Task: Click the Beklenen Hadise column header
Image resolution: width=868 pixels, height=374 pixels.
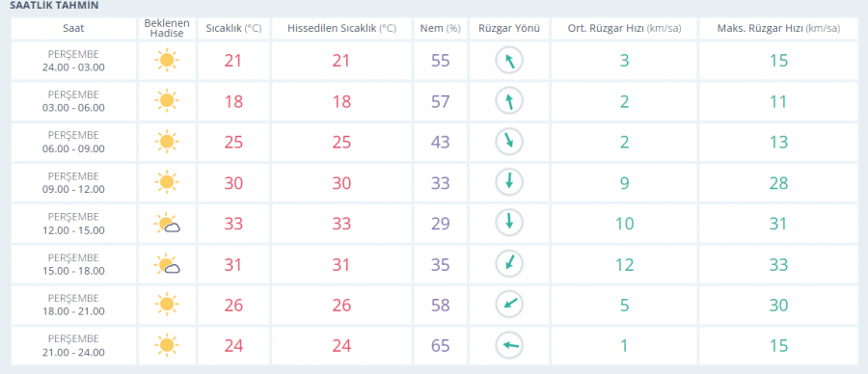Action: coord(167,28)
